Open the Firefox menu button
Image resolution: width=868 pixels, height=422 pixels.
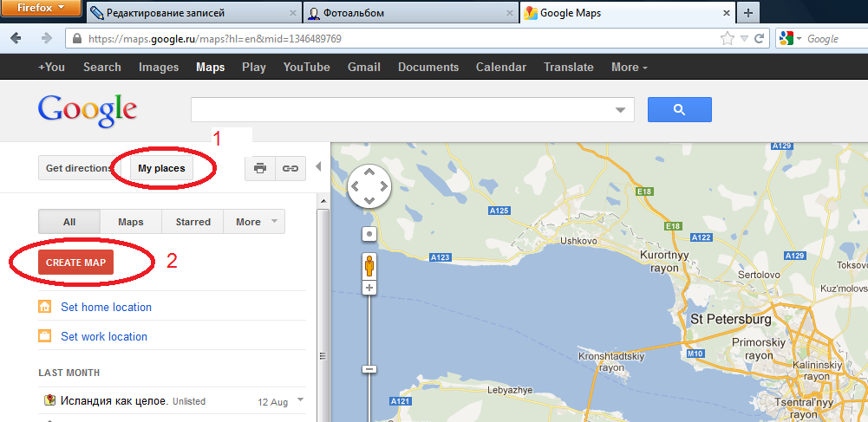click(42, 8)
